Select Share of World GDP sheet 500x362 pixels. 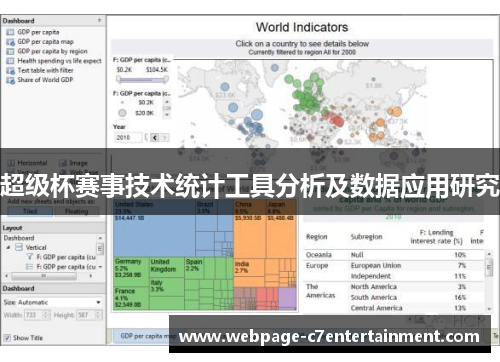[x=45, y=80]
